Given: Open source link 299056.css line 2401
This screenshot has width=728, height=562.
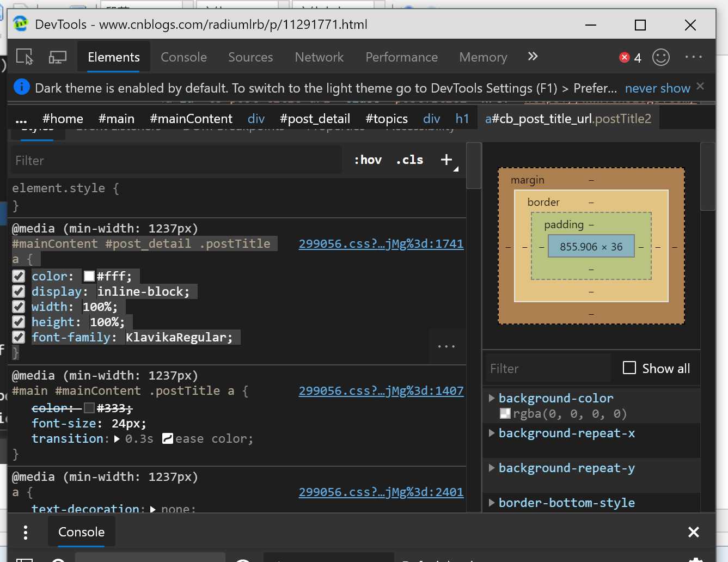Looking at the screenshot, I should click(381, 492).
